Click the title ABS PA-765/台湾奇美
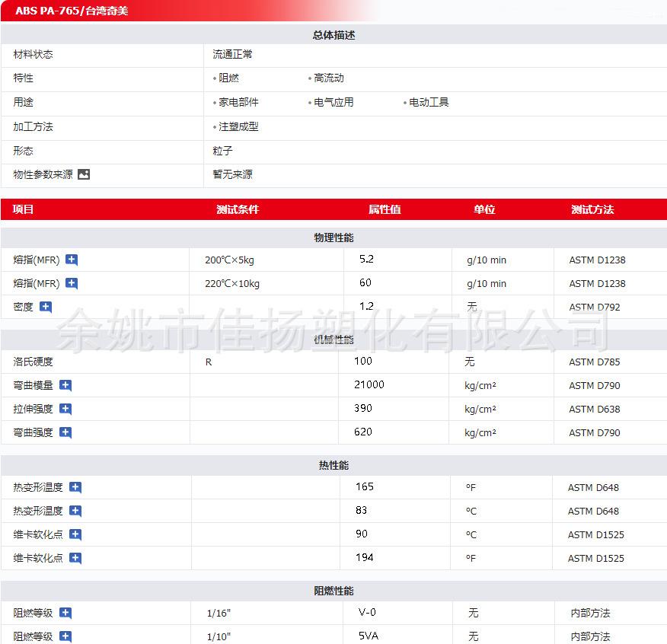 pos(72,11)
